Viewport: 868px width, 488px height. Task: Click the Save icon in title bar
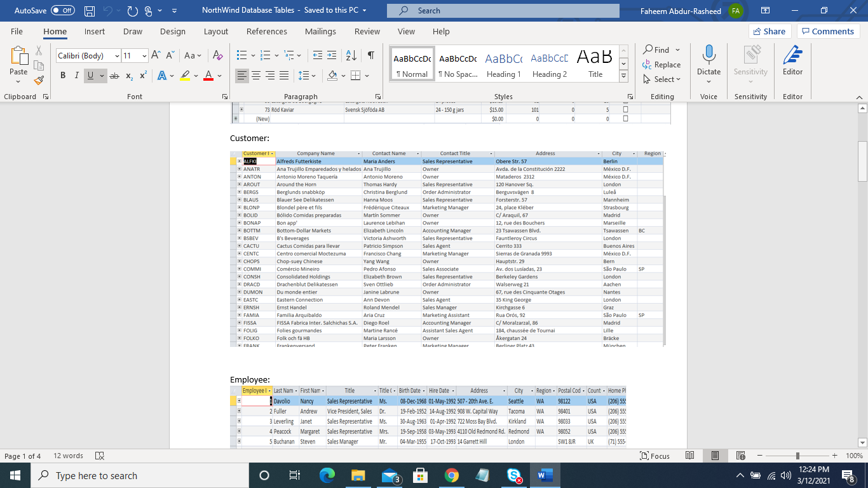(x=90, y=10)
